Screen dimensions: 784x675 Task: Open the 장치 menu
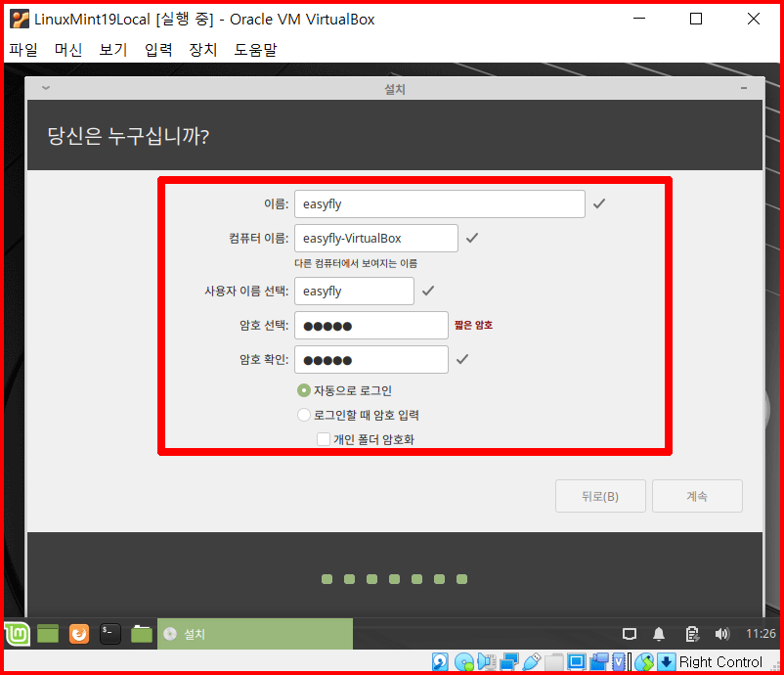(203, 50)
